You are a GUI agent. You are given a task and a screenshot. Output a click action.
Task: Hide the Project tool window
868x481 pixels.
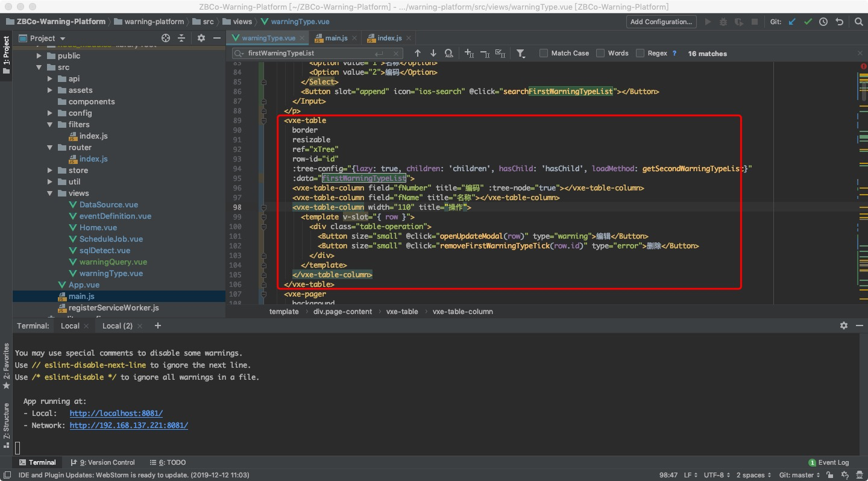pyautogui.click(x=216, y=38)
